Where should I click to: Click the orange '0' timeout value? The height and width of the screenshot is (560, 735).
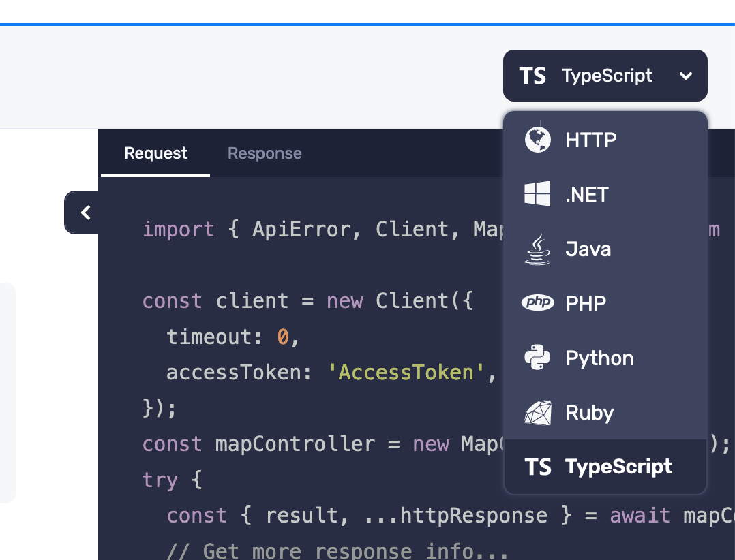283,337
